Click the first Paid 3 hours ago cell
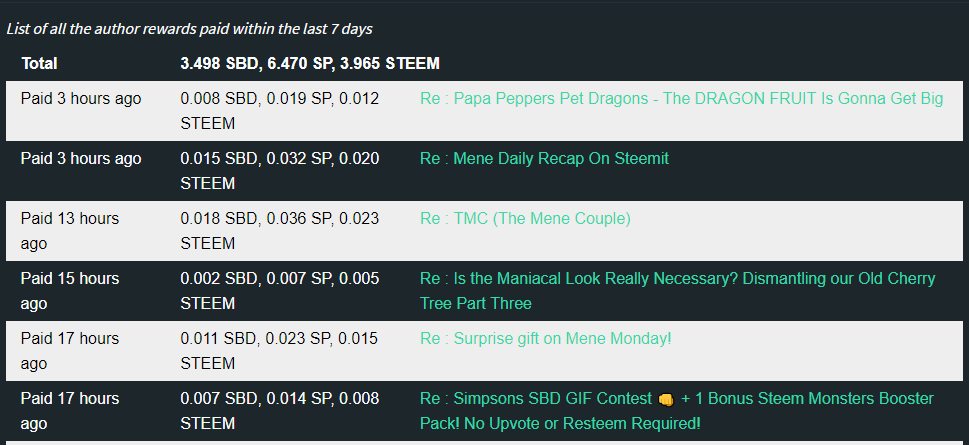 pos(81,99)
